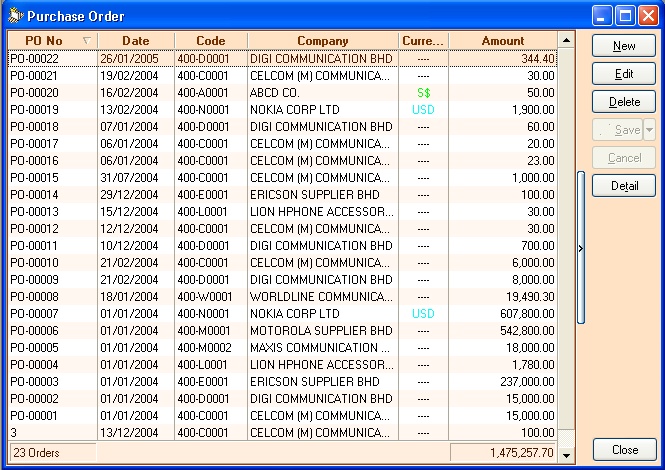Close the window with the red X
The width and height of the screenshot is (665, 470).
648,16
